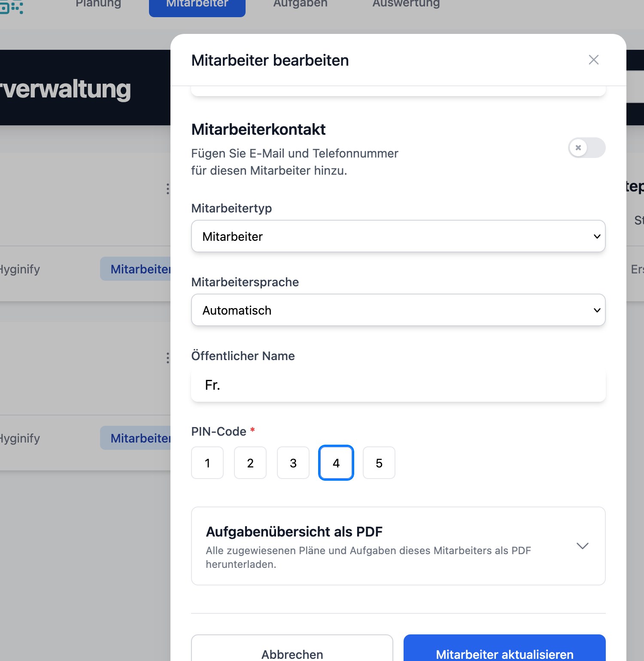Open the upper employee card's three-dot menu
The width and height of the screenshot is (644, 661).
[167, 189]
